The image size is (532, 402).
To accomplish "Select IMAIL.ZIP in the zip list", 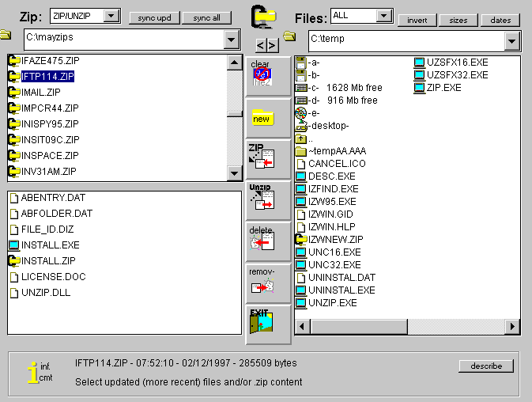I will click(38, 92).
